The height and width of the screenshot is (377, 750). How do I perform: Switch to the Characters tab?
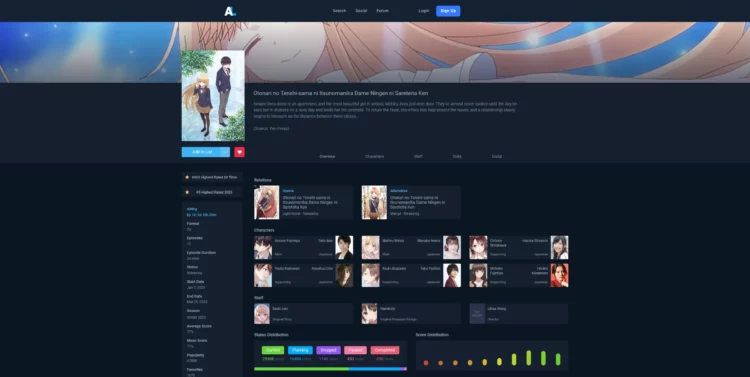(x=375, y=156)
